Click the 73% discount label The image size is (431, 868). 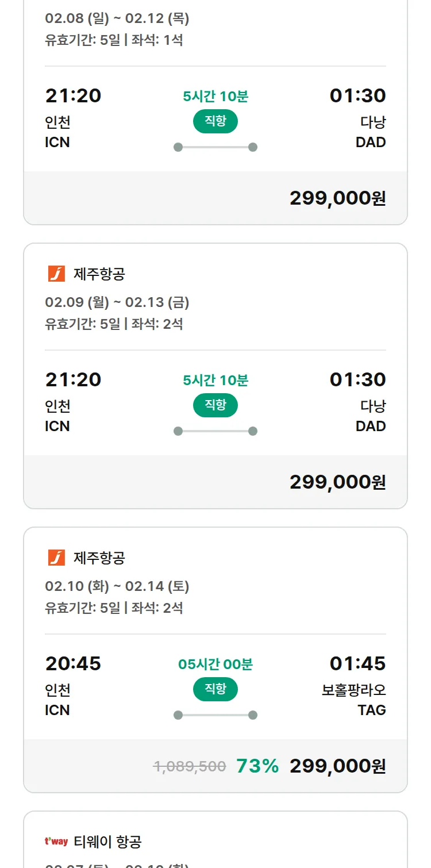pyautogui.click(x=257, y=766)
